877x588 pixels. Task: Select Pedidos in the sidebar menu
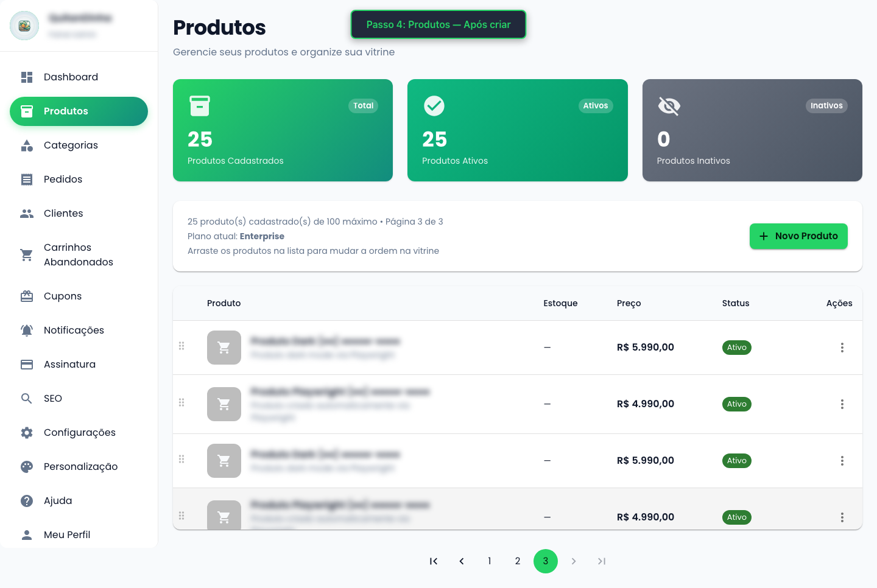pos(63,179)
